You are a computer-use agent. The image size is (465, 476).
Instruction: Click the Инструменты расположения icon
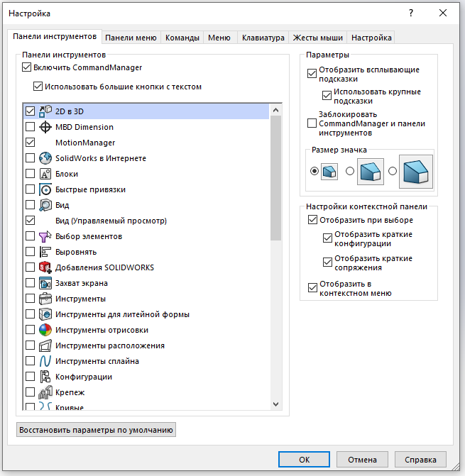pos(45,345)
